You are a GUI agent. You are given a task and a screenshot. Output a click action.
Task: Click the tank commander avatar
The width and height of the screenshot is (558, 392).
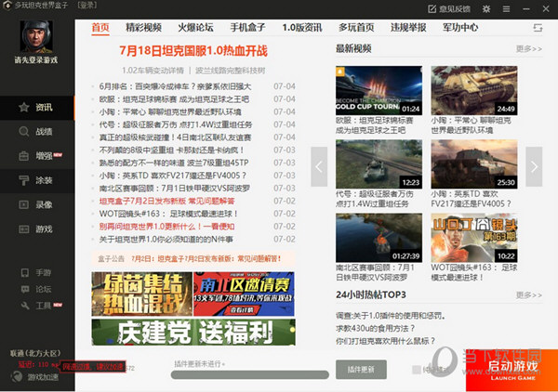36,36
